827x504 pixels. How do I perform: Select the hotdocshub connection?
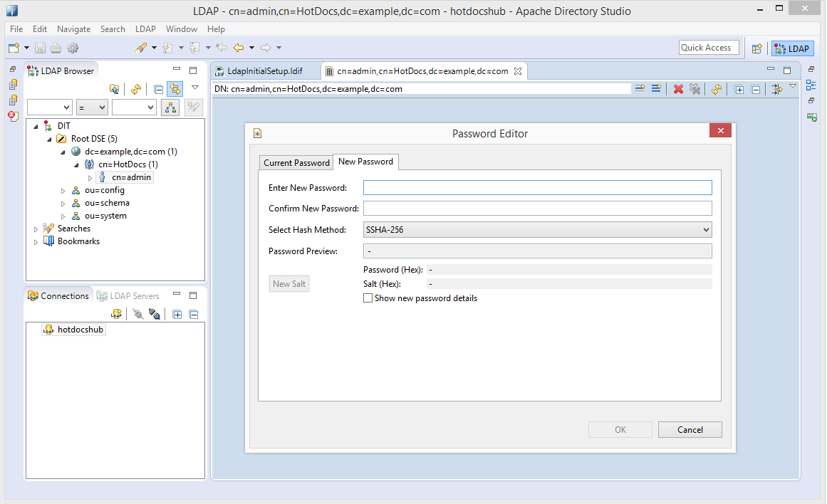(x=80, y=330)
